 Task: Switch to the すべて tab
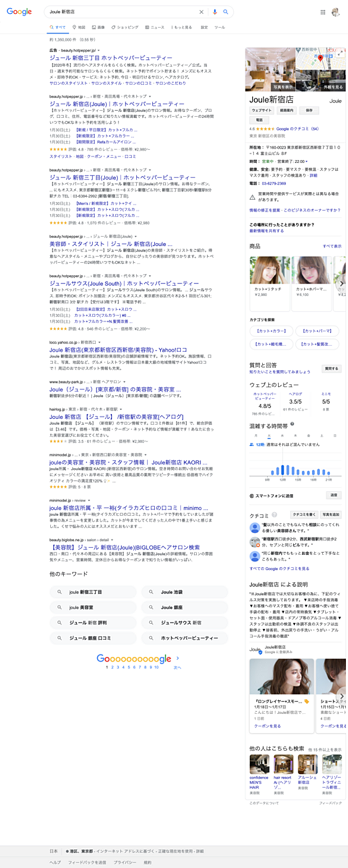tap(58, 27)
